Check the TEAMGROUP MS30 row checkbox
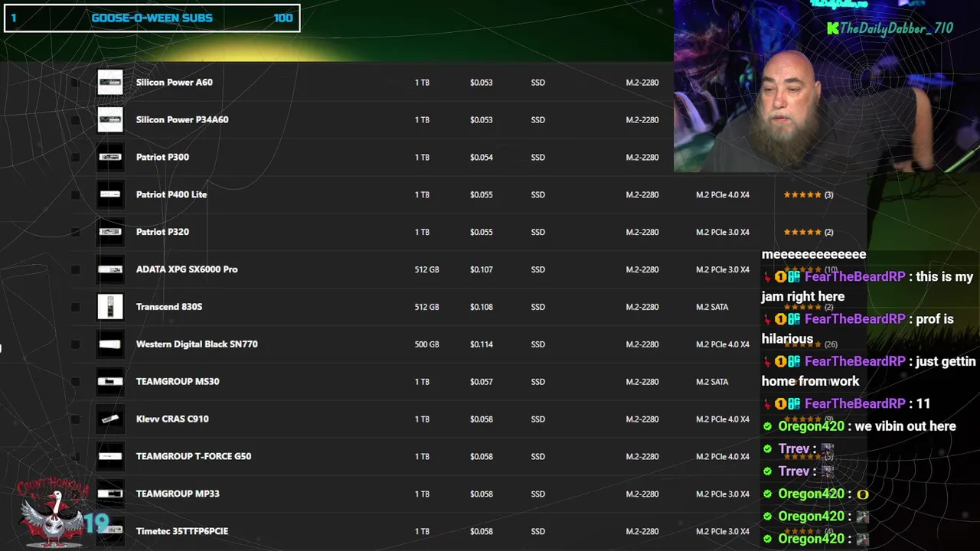This screenshot has height=551, width=980. (75, 382)
